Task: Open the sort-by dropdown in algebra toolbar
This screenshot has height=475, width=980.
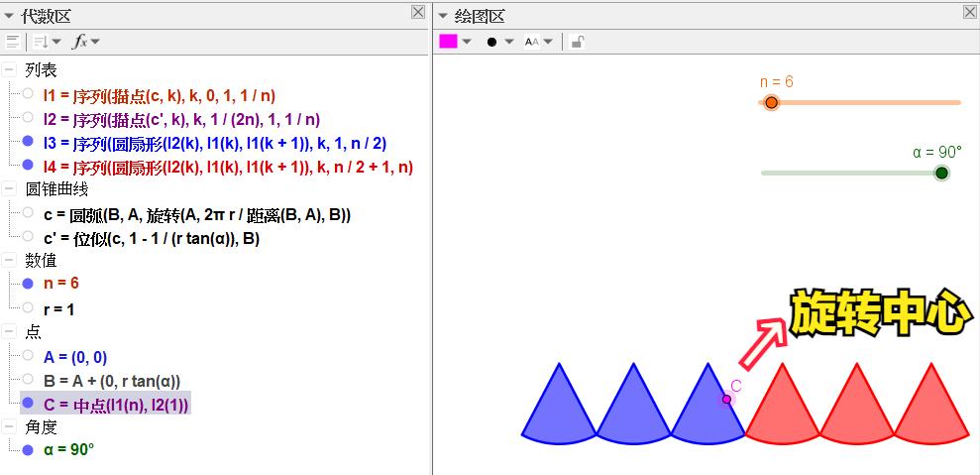Action: 46,42
